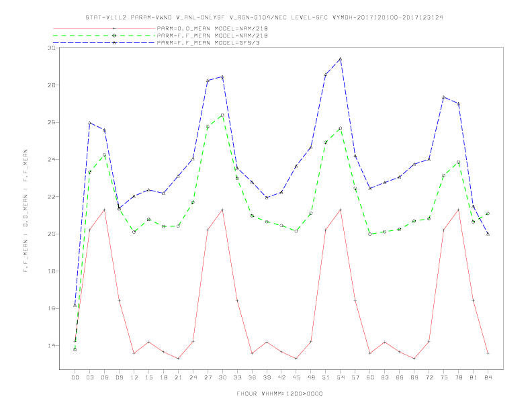Click the chart title starting STAT=VL1L2
This screenshot has height=411, width=532.
point(264,17)
